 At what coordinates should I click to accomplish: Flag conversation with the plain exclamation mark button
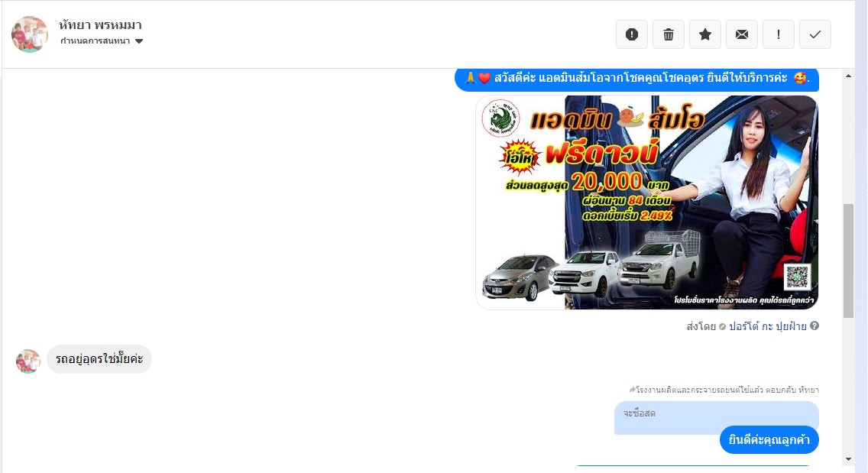(779, 34)
